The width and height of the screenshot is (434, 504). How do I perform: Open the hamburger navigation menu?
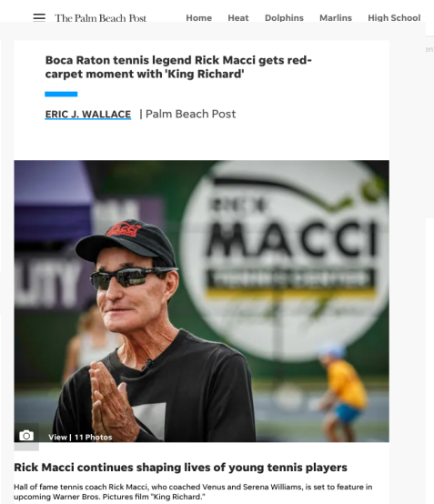(39, 17)
